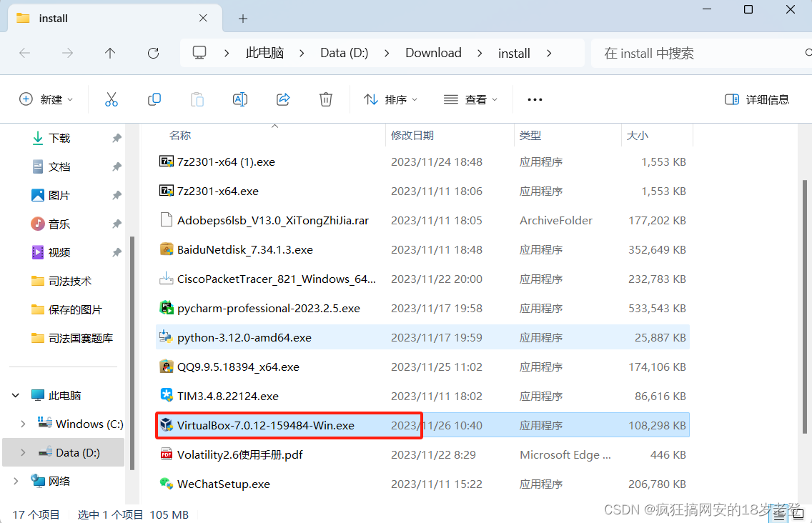This screenshot has width=812, height=523.
Task: Switch to large icons view via status bar icon
Action: click(x=798, y=514)
